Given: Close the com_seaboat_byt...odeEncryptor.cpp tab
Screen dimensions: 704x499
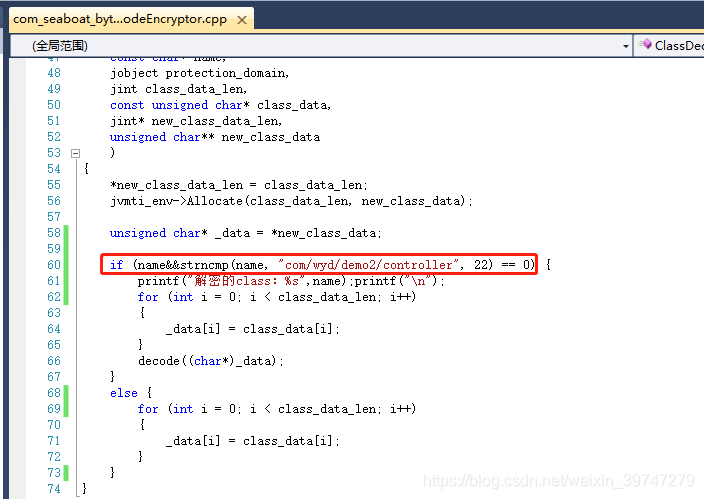Looking at the screenshot, I should pos(242,20).
